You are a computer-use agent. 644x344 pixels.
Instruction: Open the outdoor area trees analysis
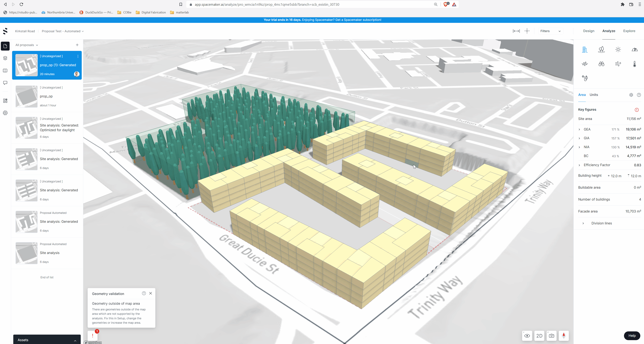[601, 49]
